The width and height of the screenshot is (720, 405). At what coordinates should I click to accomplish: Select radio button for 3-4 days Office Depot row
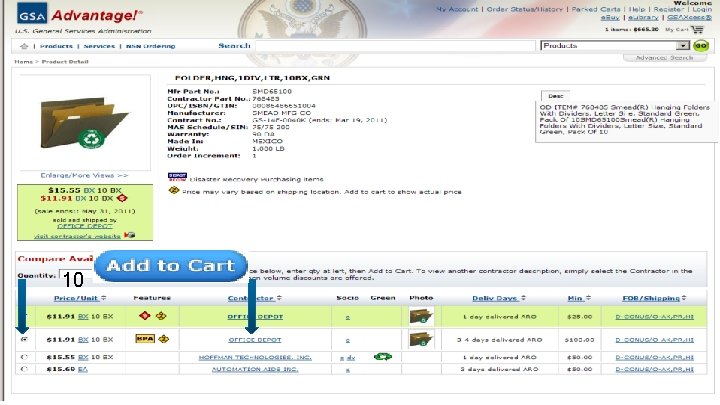tap(24, 339)
